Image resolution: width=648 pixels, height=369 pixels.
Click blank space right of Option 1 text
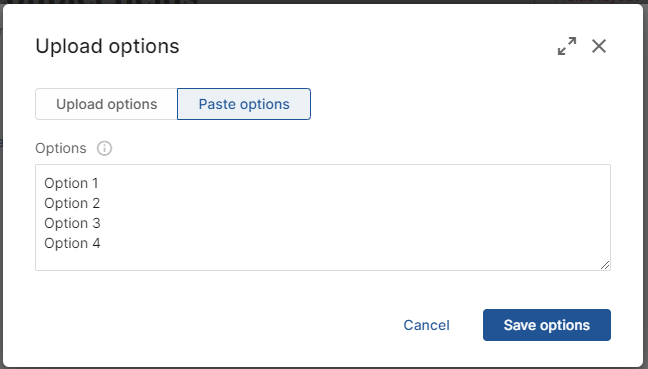pos(351,183)
